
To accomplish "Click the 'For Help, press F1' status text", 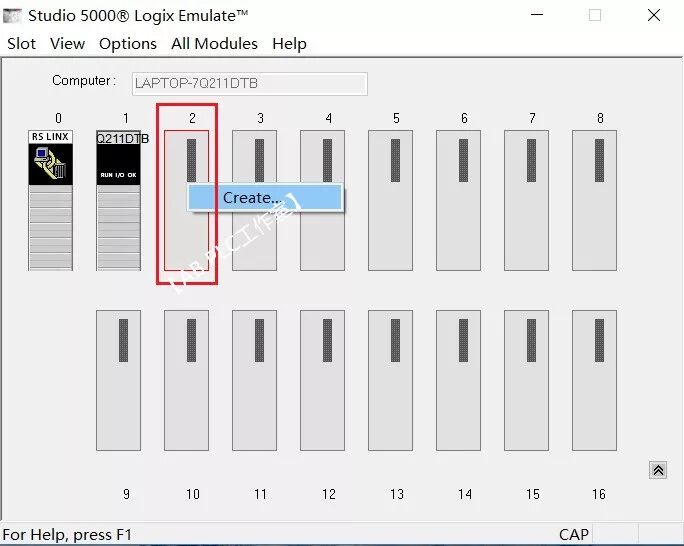I will (67, 535).
